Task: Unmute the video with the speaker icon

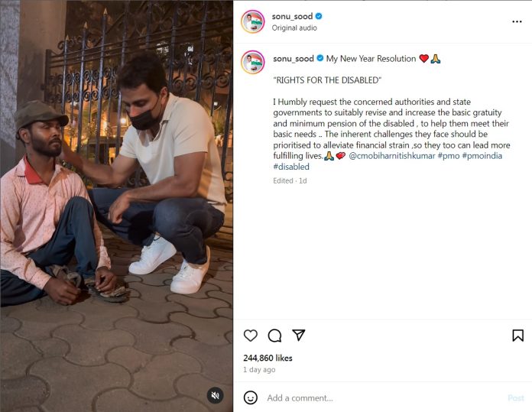Action: 215,395
